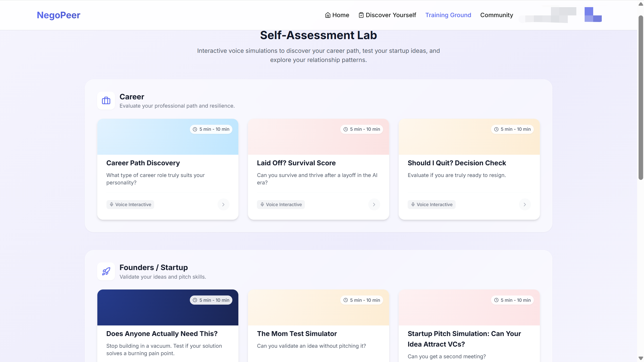Image resolution: width=644 pixels, height=362 pixels.
Task: Click the clock icon on Does Anyone Actually Need This badge
Action: (195, 300)
